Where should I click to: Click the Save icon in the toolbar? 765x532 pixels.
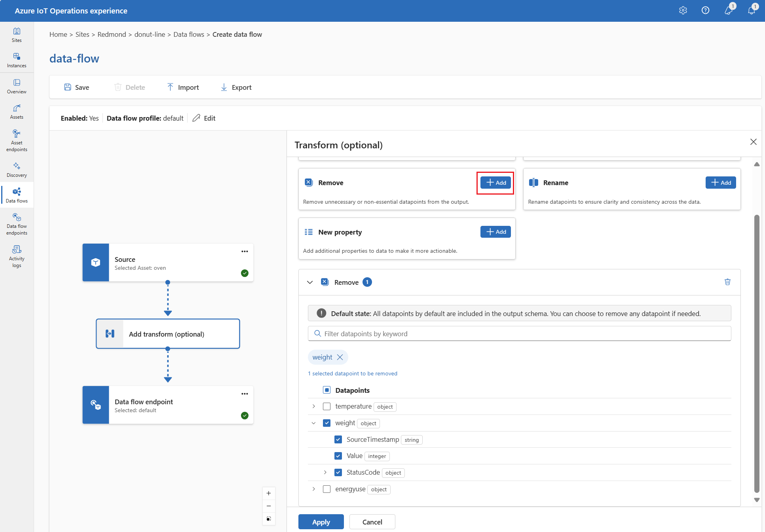pos(67,87)
